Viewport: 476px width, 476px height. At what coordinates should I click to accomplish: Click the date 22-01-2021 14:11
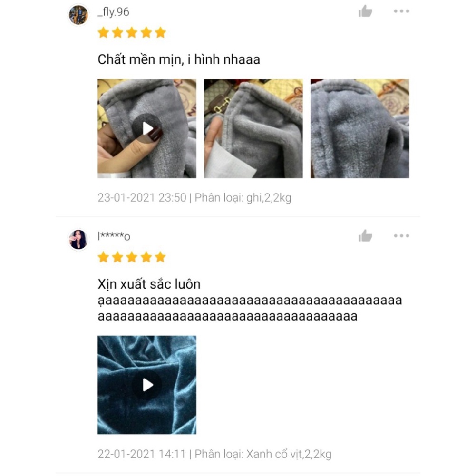(141, 454)
